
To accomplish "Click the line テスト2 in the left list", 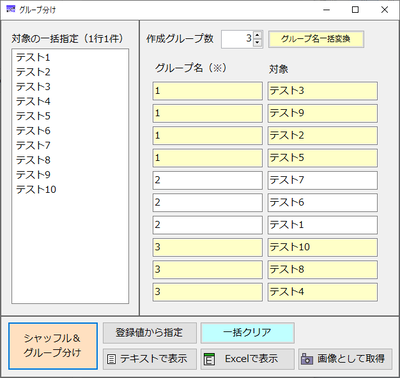I will coord(33,72).
